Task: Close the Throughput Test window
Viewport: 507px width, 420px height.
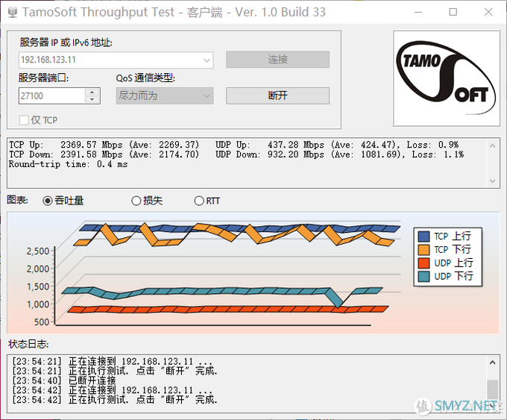Action: tap(488, 12)
